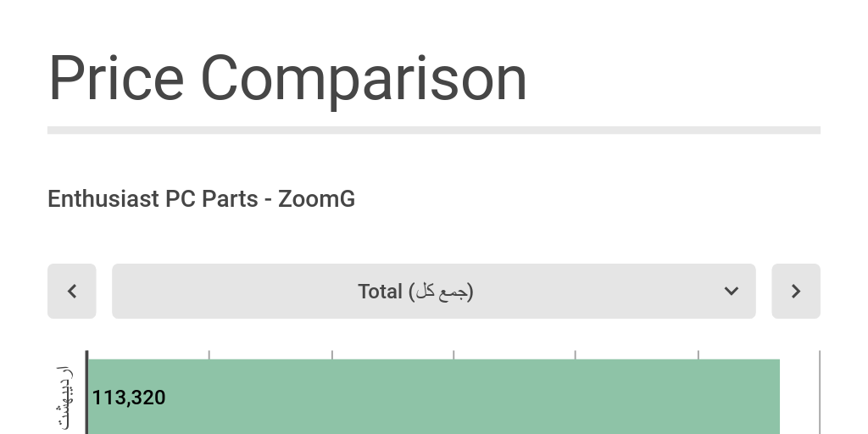Click the chart's dark left axis line

coord(86,394)
